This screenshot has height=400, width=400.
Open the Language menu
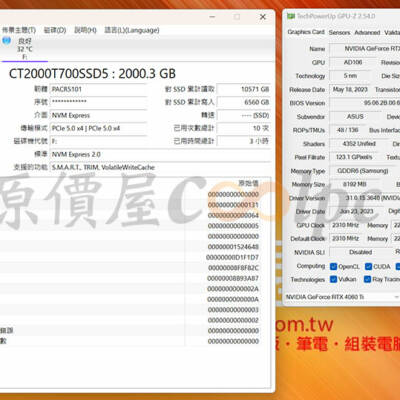pos(132,30)
